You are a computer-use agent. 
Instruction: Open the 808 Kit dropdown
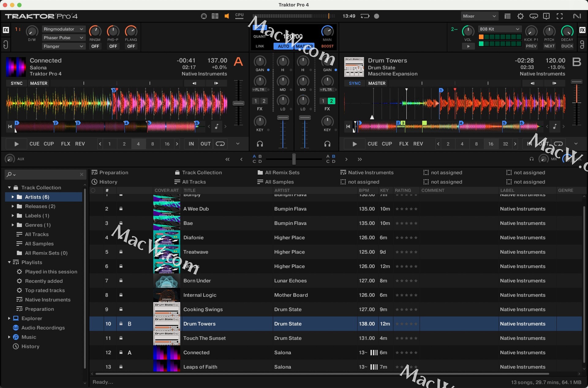click(x=499, y=29)
